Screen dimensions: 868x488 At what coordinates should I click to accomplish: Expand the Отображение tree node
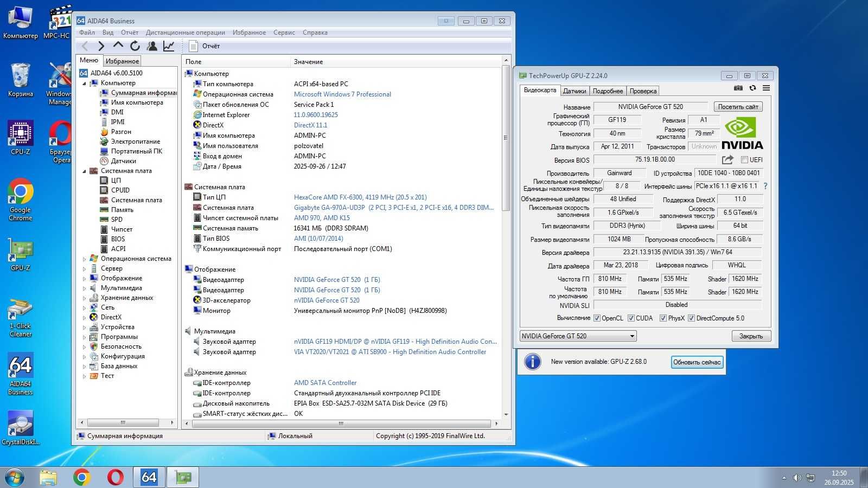coord(84,279)
